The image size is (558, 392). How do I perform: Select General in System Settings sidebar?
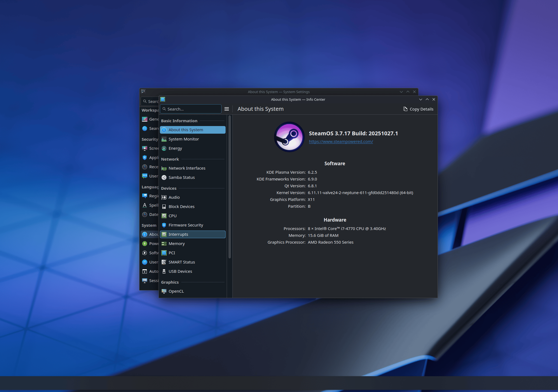150,119
